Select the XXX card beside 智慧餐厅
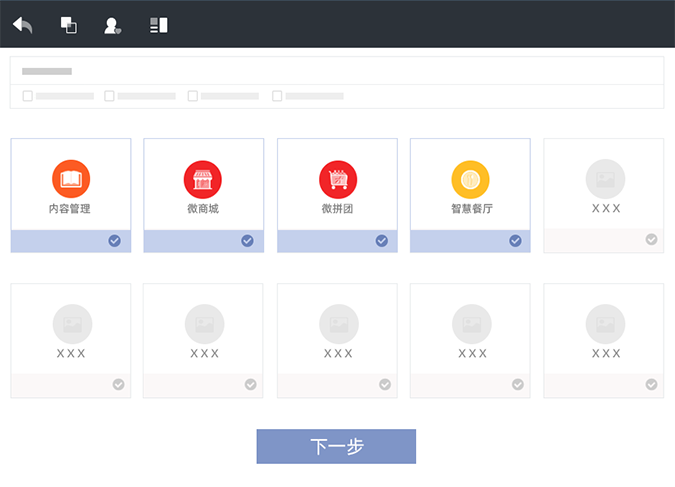The width and height of the screenshot is (675, 487). pos(604,185)
